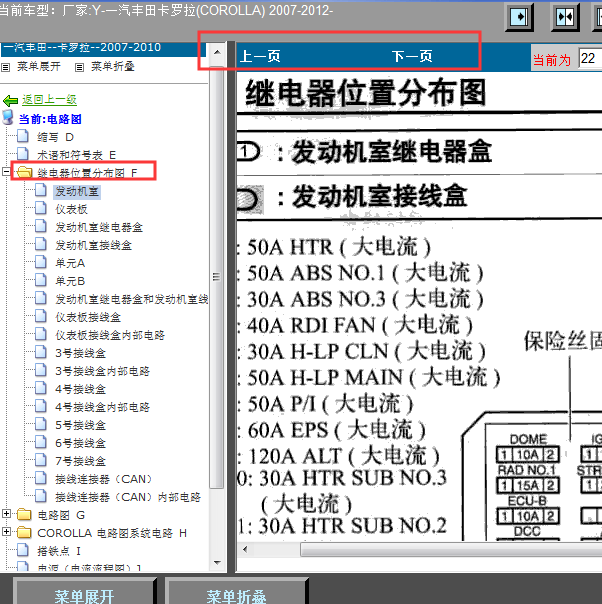This screenshot has height=604, width=602.
Task: Go to next page with 下一页
Action: 412,57
